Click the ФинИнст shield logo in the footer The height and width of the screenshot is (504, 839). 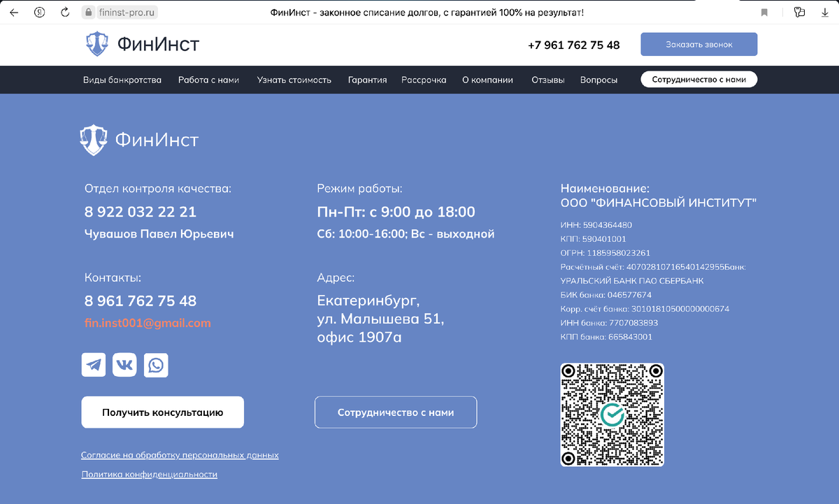click(93, 139)
